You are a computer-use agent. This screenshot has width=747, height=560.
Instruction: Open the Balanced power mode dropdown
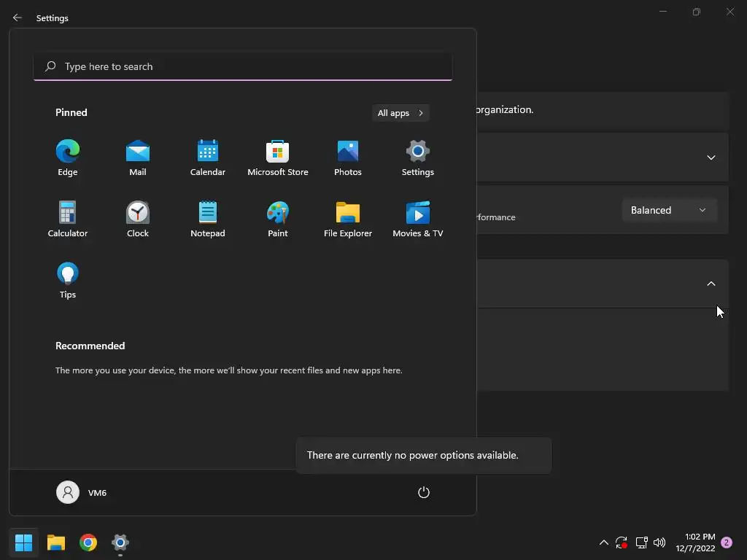click(x=669, y=210)
